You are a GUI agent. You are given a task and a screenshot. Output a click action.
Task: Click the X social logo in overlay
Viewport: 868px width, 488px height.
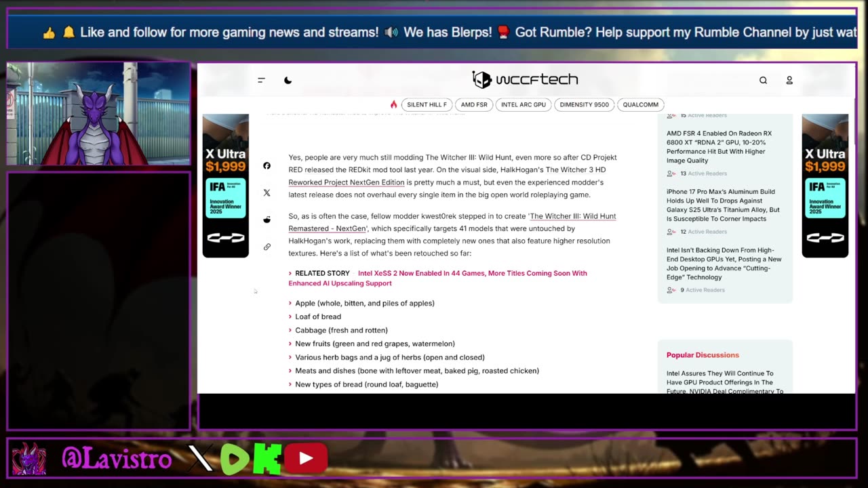point(200,459)
